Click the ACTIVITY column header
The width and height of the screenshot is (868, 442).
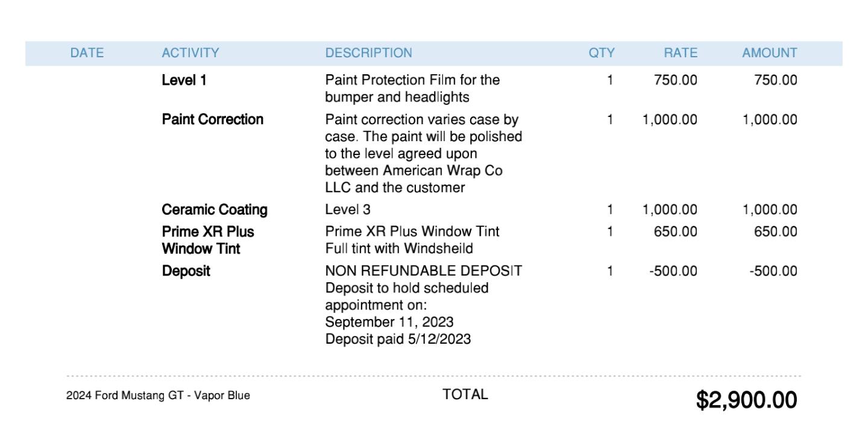190,53
